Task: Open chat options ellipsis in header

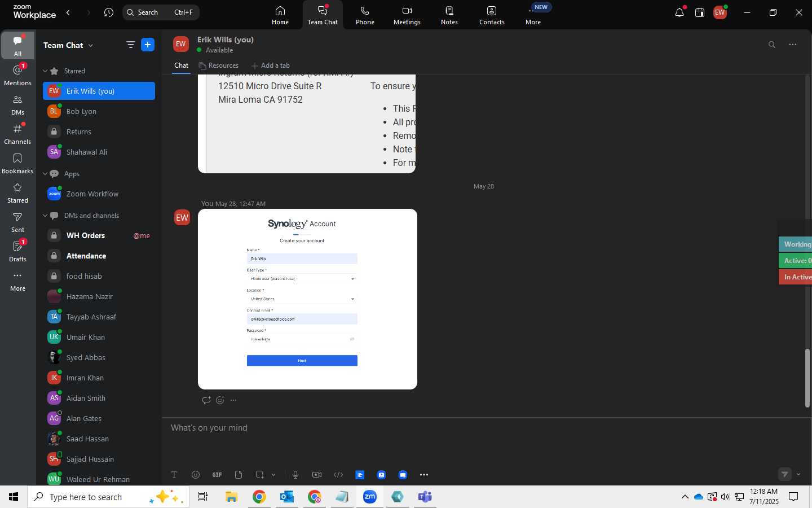Action: (x=793, y=45)
